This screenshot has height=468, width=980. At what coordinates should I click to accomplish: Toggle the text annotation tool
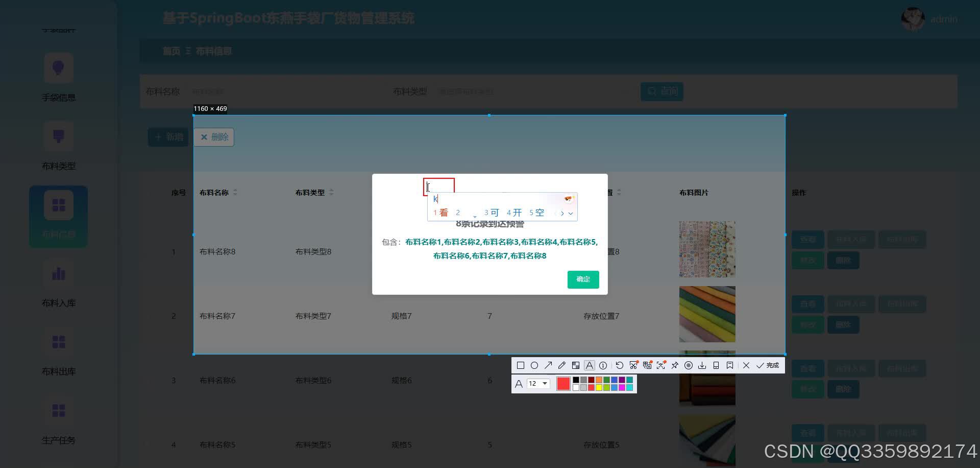589,365
